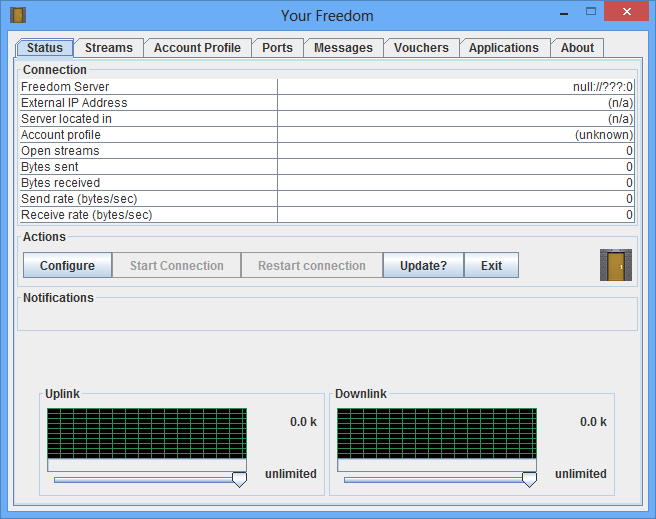Click the Exit button

[491, 266]
